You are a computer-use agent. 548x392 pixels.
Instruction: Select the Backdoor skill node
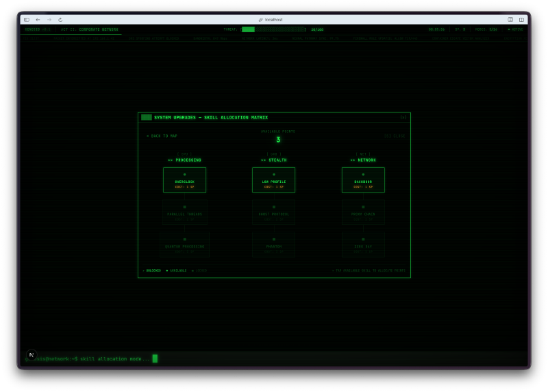click(363, 180)
